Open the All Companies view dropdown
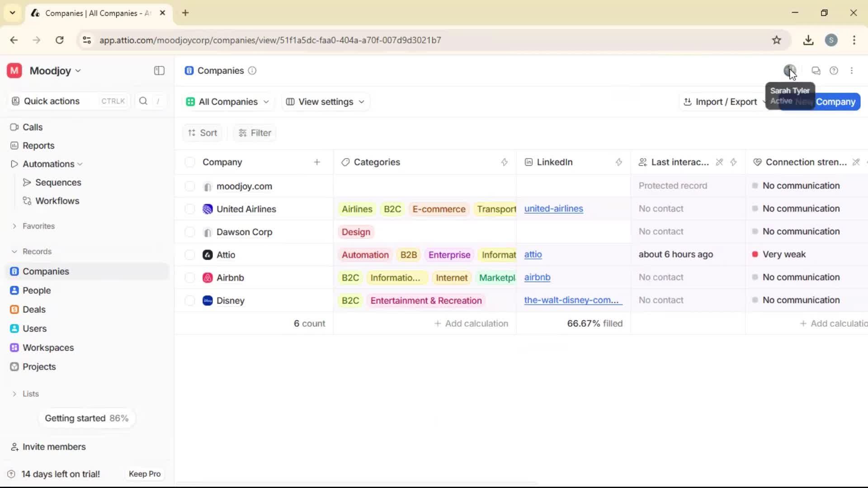 point(227,102)
